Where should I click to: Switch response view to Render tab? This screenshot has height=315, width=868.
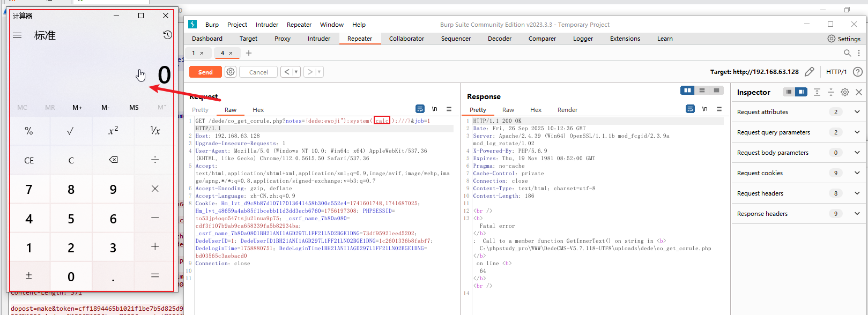(567, 110)
